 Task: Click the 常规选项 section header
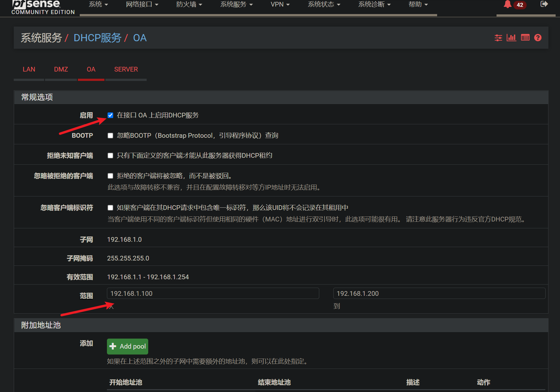(281, 97)
